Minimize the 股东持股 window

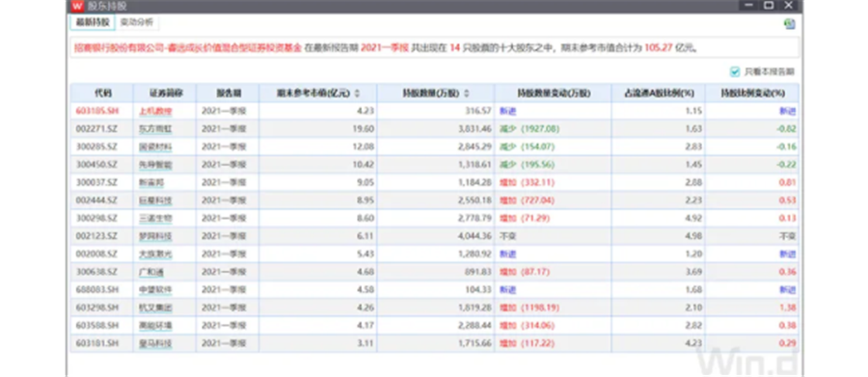coord(749,6)
